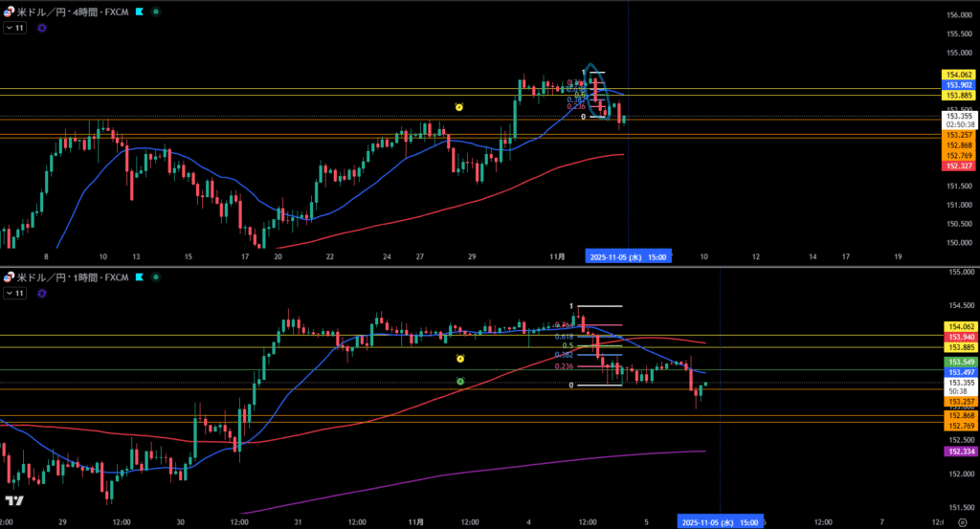Image resolution: width=980 pixels, height=529 pixels.
Task: Expand the 11 indicators legend on lower chart
Action: (x=14, y=294)
